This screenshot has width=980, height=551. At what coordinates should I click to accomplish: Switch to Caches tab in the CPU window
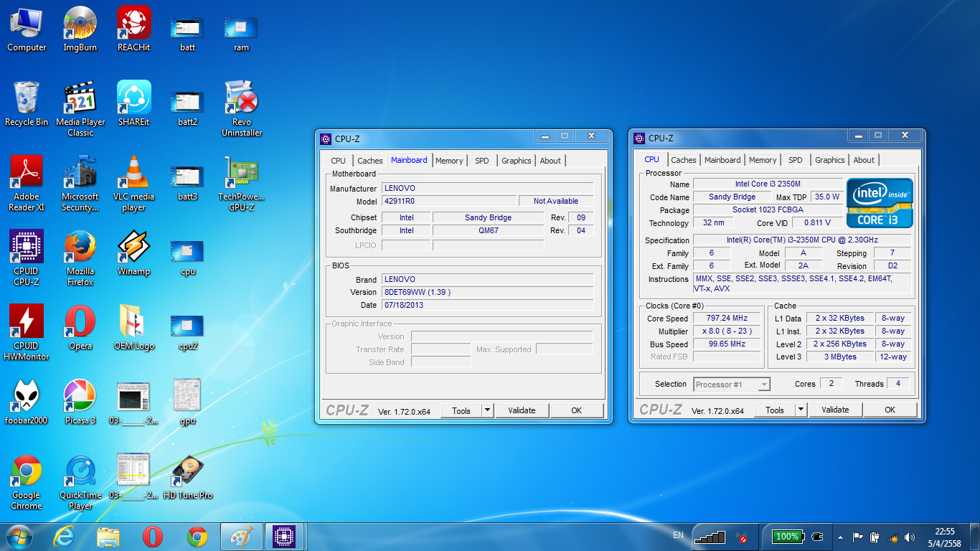click(683, 160)
